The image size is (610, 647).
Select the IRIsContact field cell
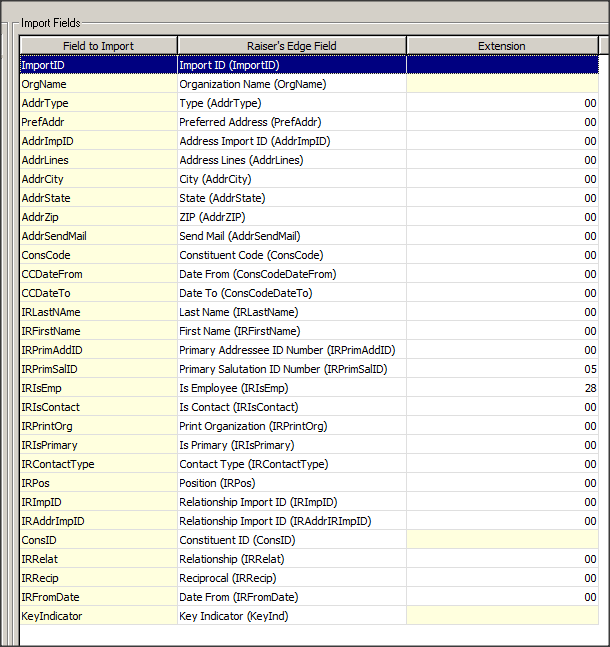point(99,407)
